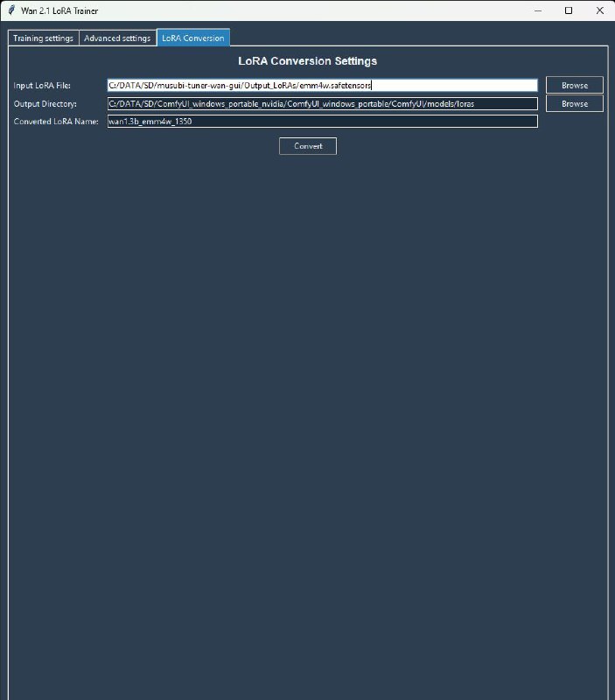615x700 pixels.
Task: Browse for the Input LoRA File
Action: pyautogui.click(x=575, y=85)
